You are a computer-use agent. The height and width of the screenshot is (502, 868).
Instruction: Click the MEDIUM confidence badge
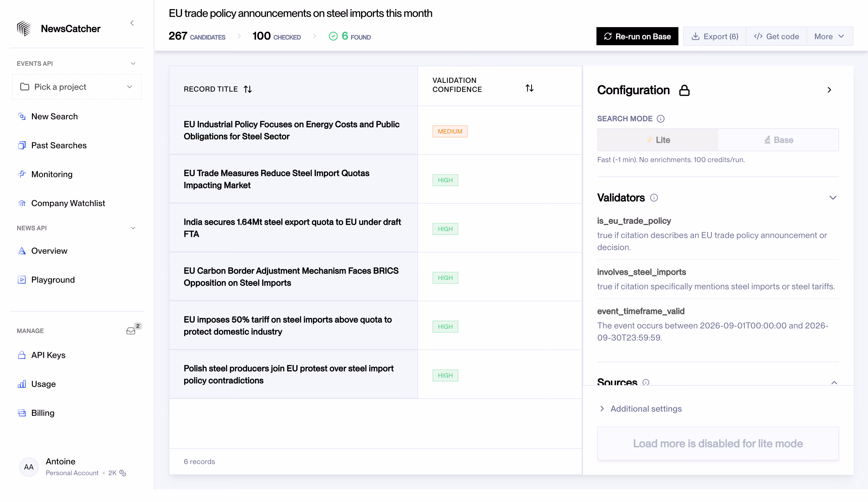[x=450, y=131]
